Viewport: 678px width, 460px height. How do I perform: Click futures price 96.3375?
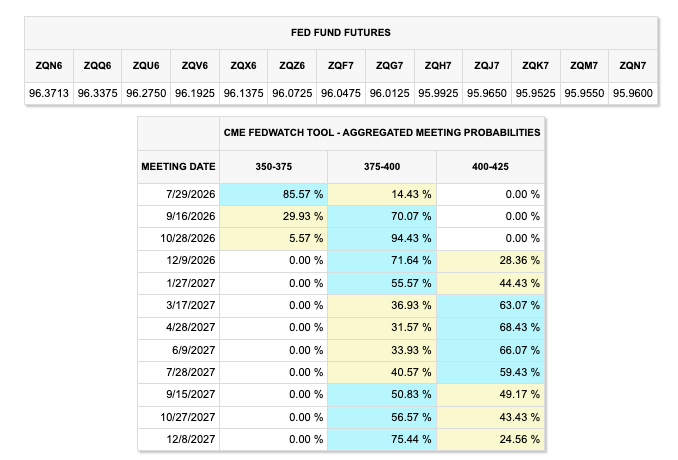(97, 93)
